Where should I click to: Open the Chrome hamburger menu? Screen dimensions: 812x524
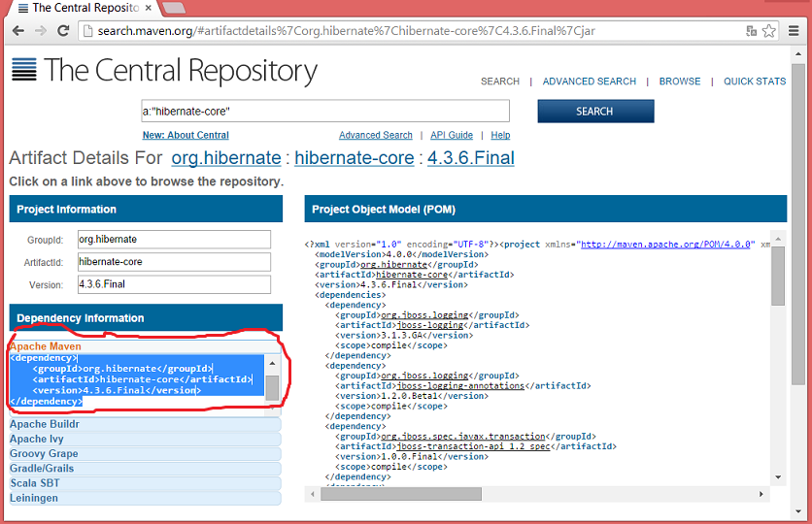(x=794, y=31)
